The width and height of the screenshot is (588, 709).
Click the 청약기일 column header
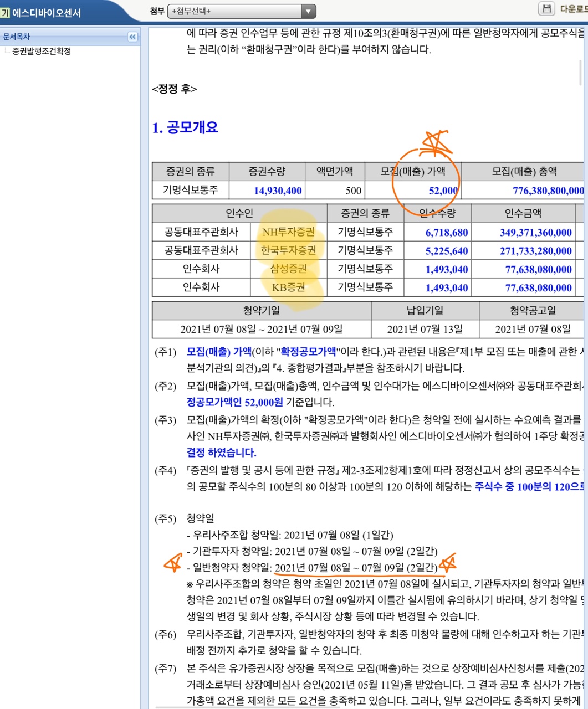tap(262, 311)
